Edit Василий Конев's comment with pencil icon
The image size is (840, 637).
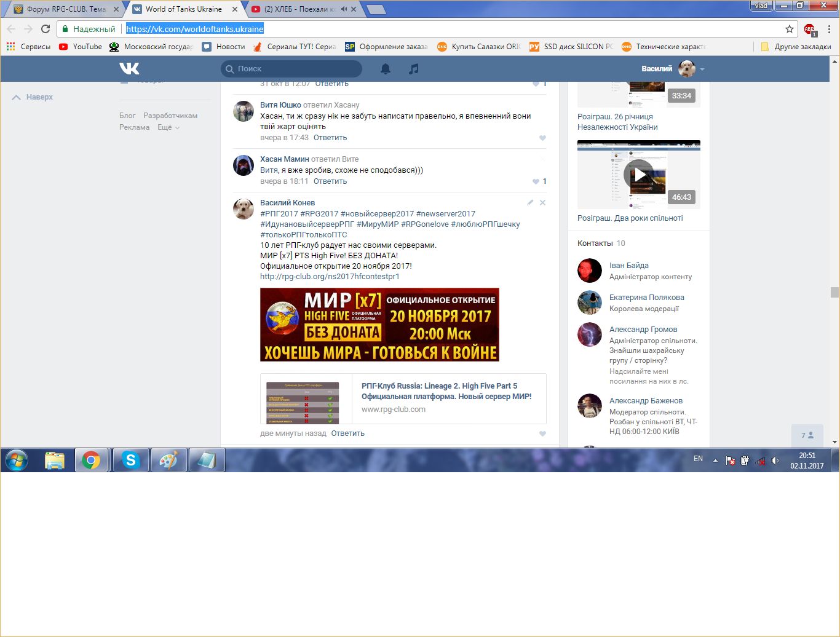coord(530,202)
